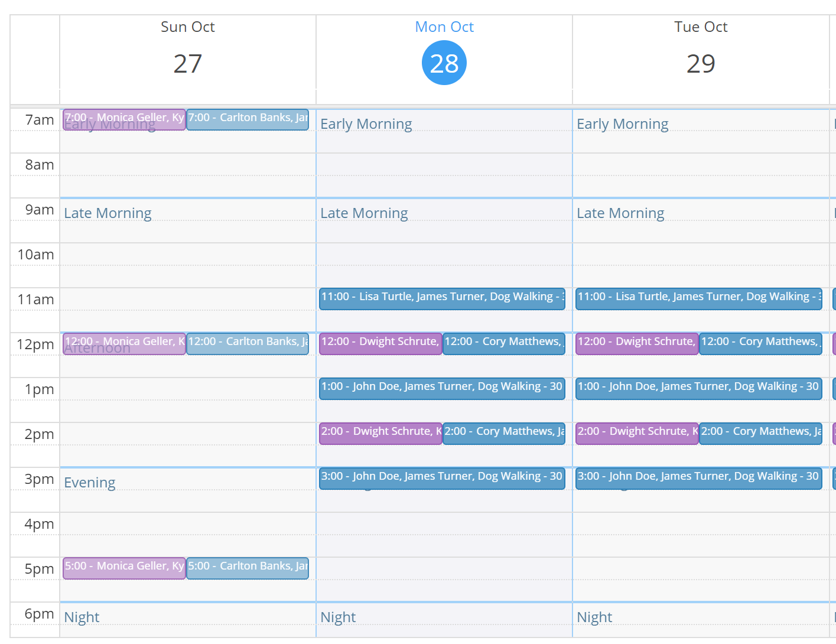This screenshot has height=644, width=836.
Task: Open Sunday 7:00 Monica Geller appointment
Action: [x=124, y=119]
